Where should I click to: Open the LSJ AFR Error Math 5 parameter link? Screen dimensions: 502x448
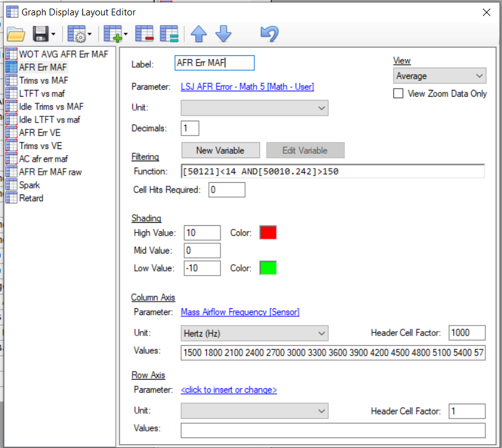pyautogui.click(x=247, y=87)
